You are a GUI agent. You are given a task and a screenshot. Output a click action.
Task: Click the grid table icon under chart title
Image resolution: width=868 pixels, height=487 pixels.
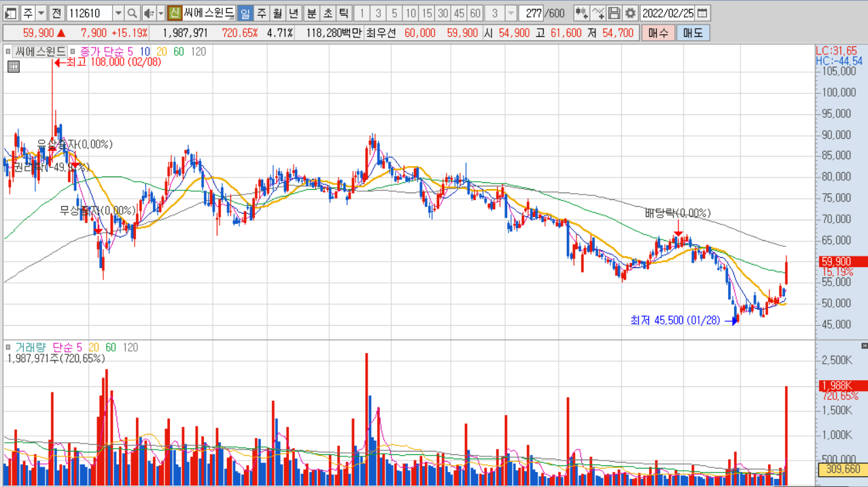coord(13,66)
